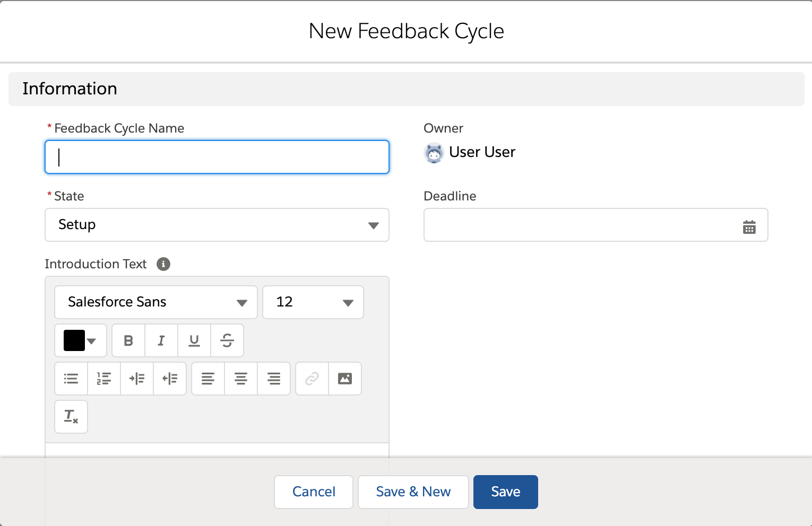
Task: Apply strikethrough to text
Action: pos(227,340)
